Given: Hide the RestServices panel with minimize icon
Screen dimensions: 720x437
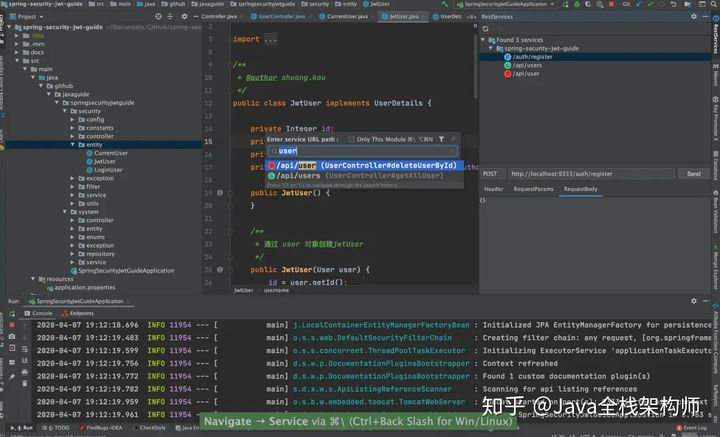Looking at the screenshot, I should 706,17.
